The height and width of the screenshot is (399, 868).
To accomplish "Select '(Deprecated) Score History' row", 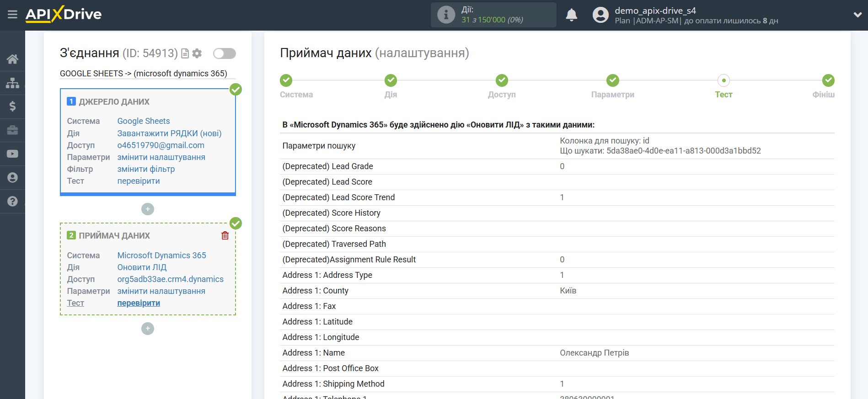I will (x=557, y=213).
